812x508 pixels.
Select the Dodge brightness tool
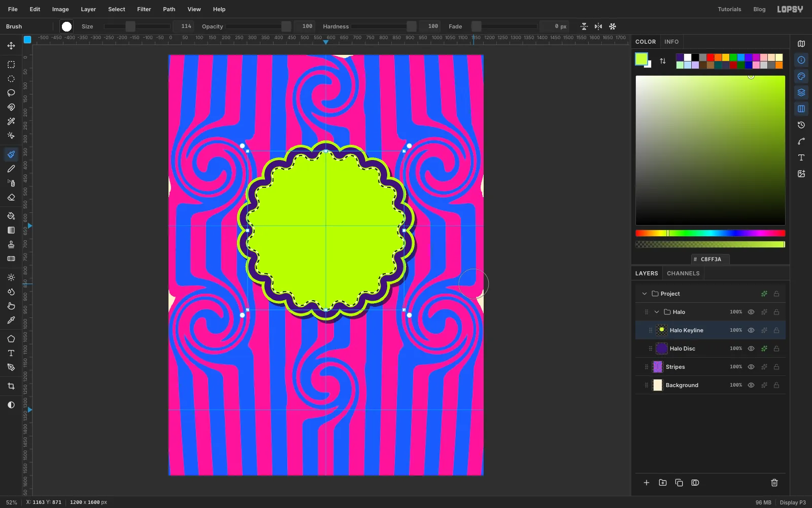pyautogui.click(x=11, y=277)
